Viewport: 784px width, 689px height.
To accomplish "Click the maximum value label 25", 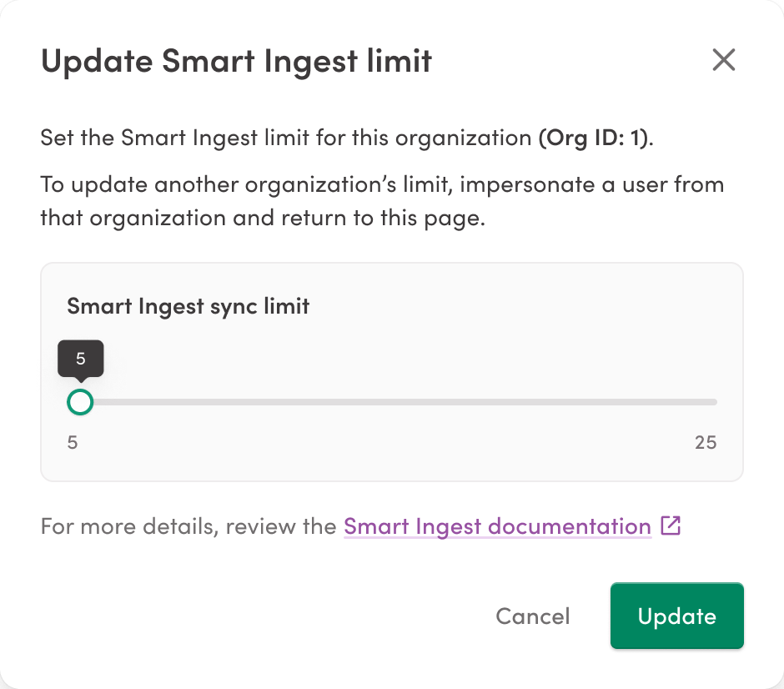I will click(x=706, y=442).
